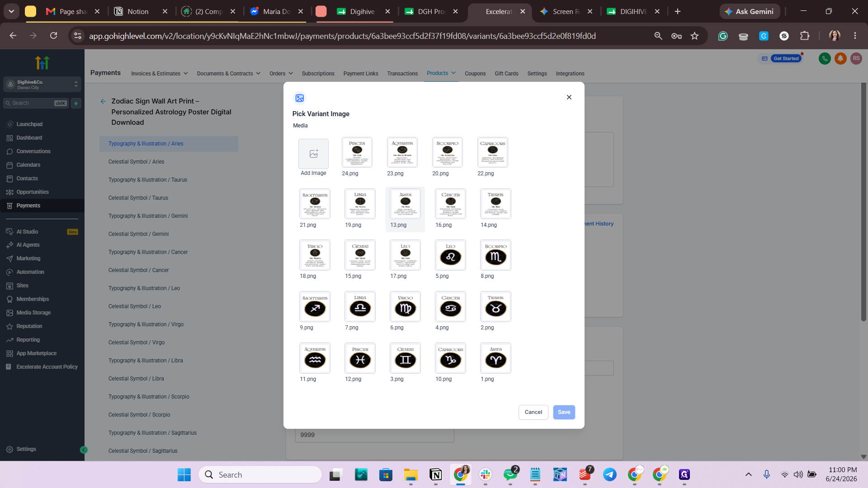Open Contacts in the sidebar
The width and height of the screenshot is (868, 488).
pos(27,178)
